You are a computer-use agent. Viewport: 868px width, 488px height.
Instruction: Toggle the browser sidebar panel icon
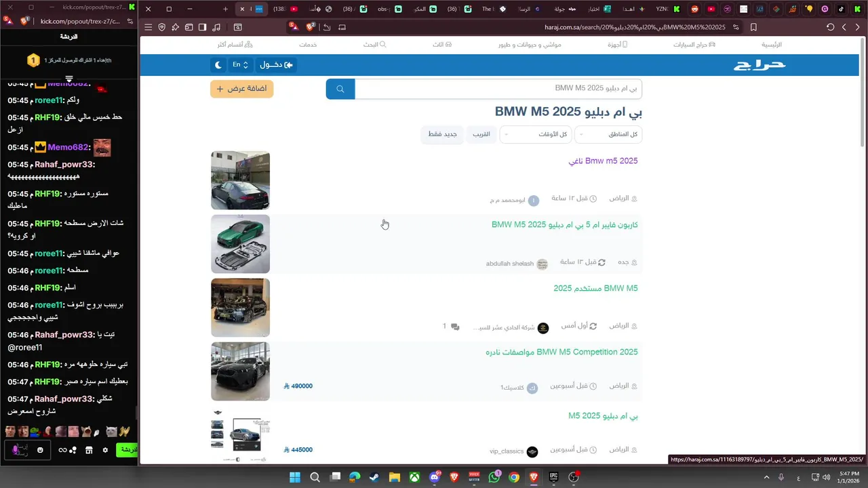(202, 27)
